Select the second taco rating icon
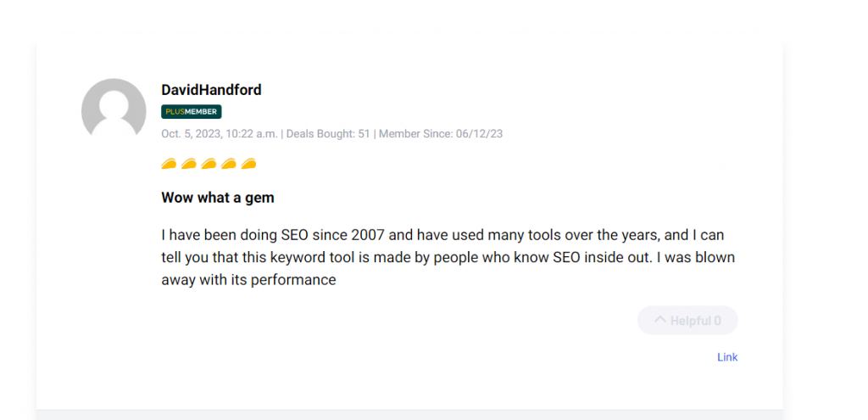868x420 pixels. tap(188, 163)
